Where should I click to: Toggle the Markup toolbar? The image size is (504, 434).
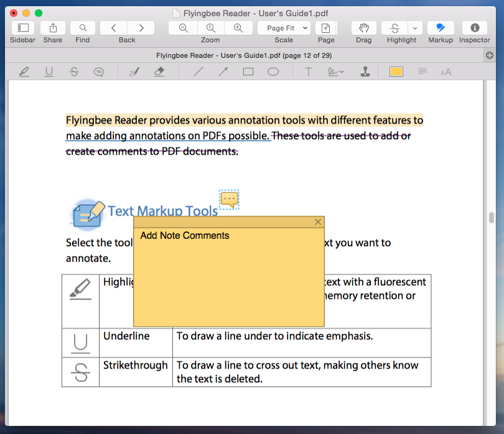(441, 28)
